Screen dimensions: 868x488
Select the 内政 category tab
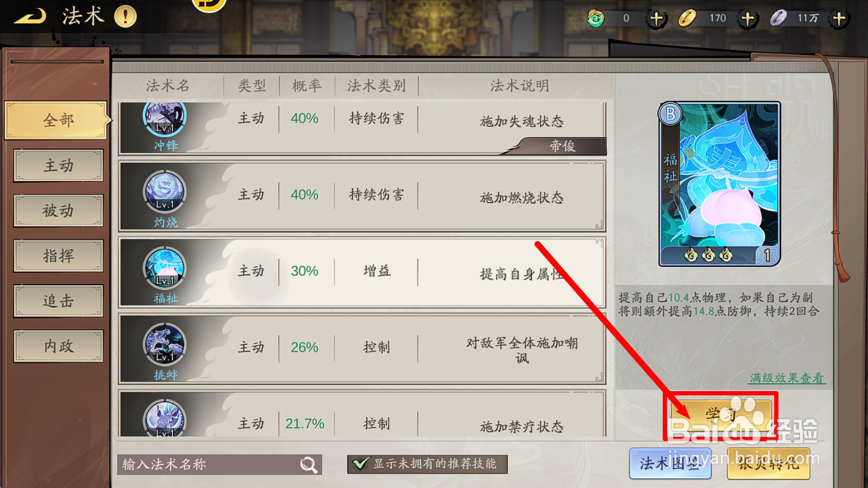(58, 346)
